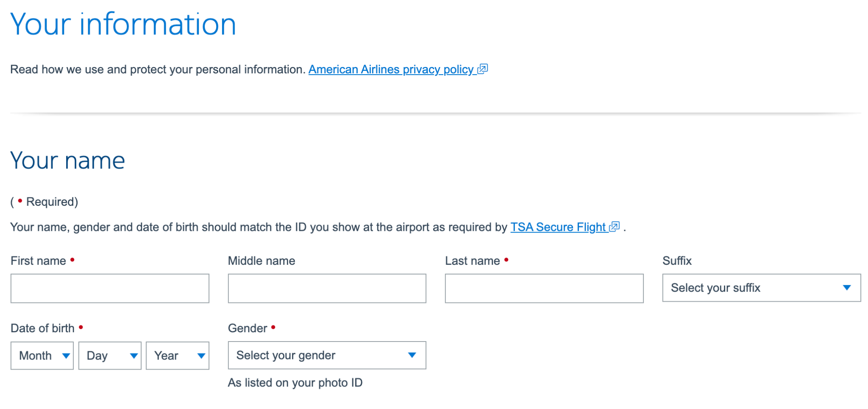Click the Your name section heading

[x=68, y=160]
